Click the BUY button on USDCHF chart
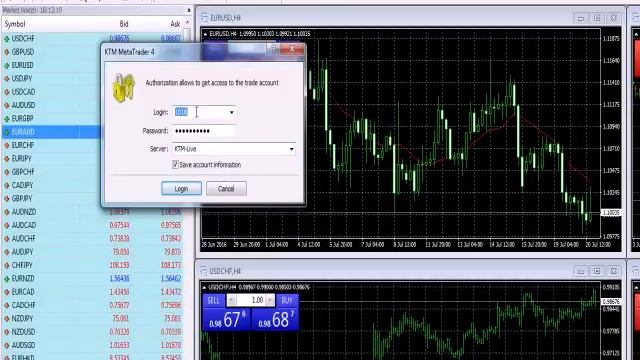Image resolution: width=640 pixels, height=360 pixels. coord(287,300)
